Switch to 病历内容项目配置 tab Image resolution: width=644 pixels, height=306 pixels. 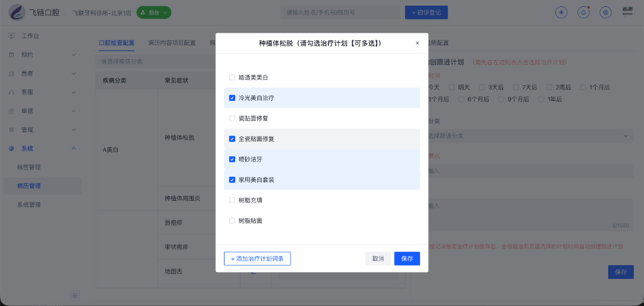tap(172, 43)
